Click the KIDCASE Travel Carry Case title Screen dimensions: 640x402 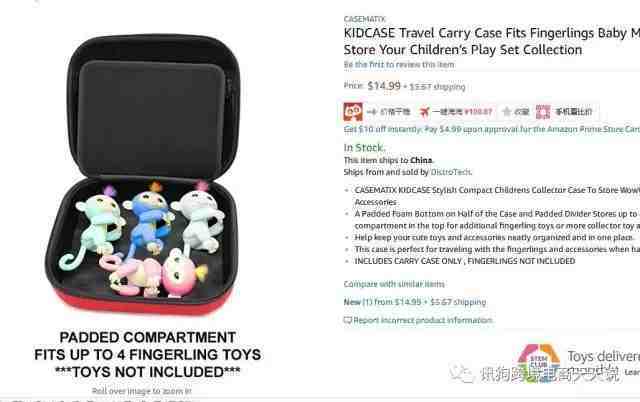[491, 41]
